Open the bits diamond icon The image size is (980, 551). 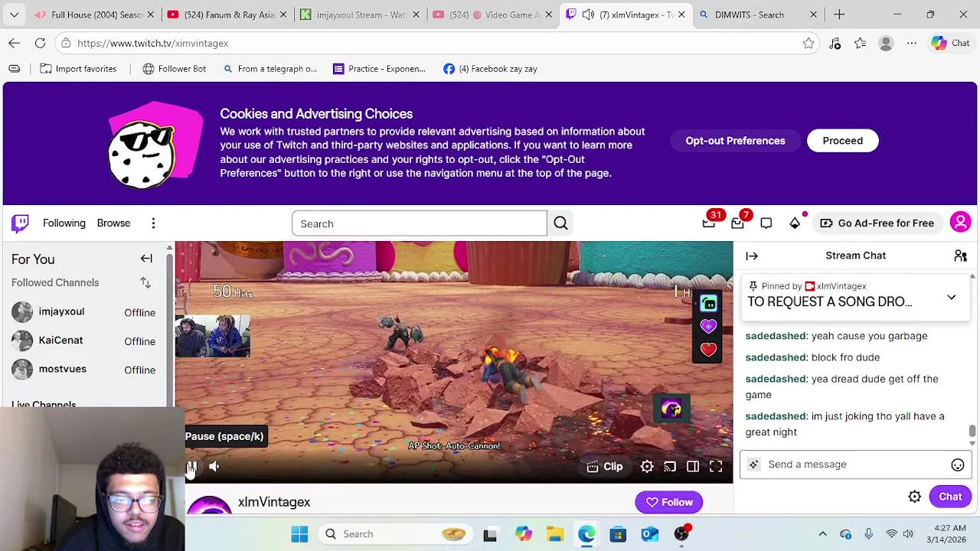(795, 223)
